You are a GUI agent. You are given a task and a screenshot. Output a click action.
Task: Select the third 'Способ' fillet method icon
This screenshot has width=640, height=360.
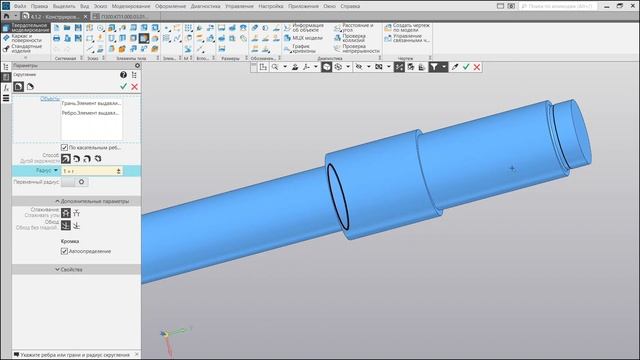pos(87,159)
